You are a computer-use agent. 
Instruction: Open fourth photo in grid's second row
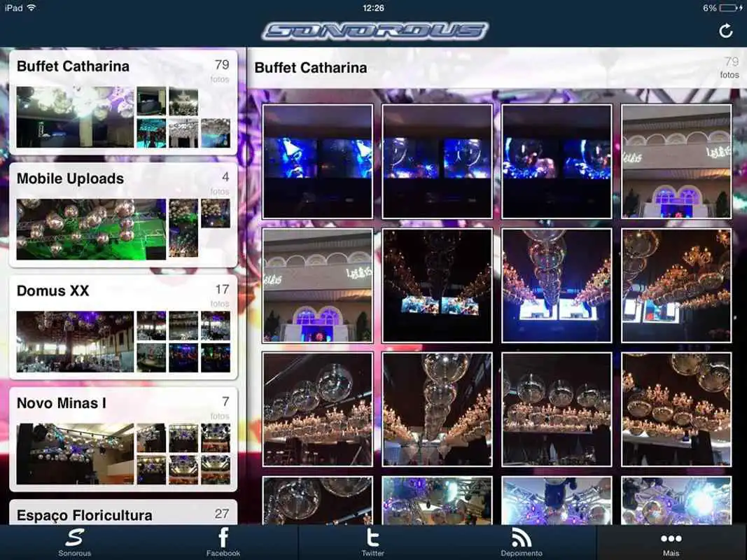(x=676, y=285)
